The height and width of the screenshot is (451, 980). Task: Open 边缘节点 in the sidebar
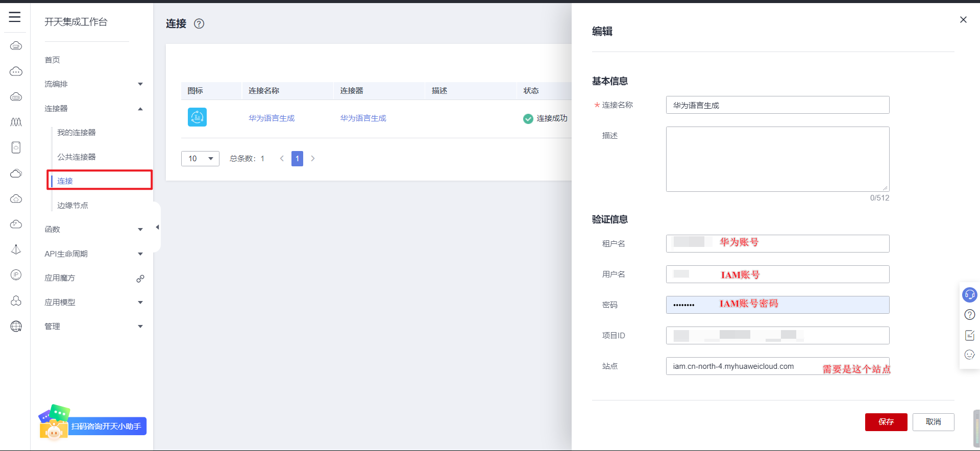(x=72, y=206)
